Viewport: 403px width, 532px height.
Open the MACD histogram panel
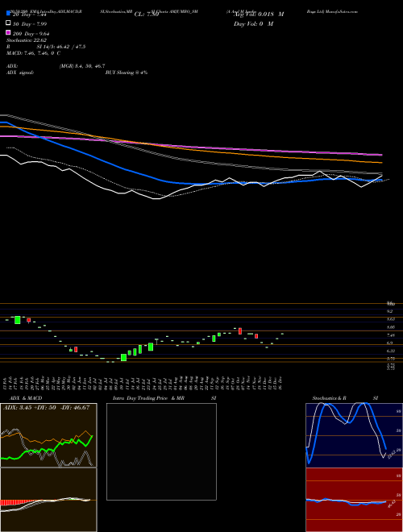pyautogui.click(x=48, y=500)
